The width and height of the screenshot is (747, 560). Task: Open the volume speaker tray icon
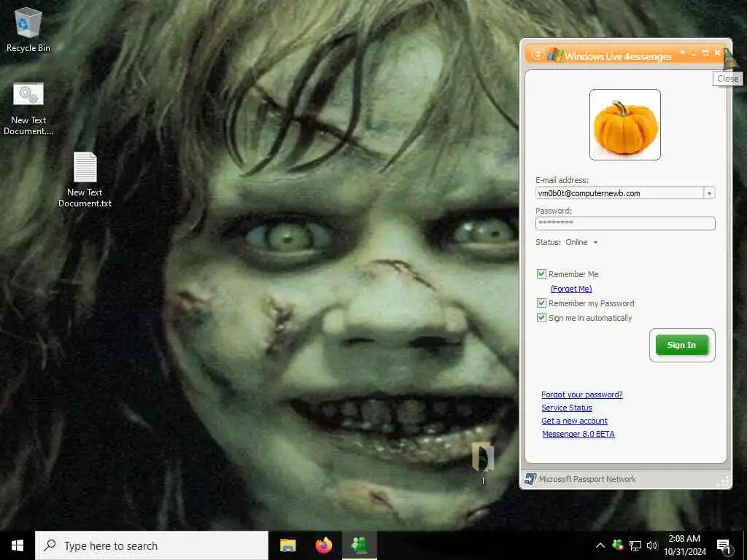[652, 545]
